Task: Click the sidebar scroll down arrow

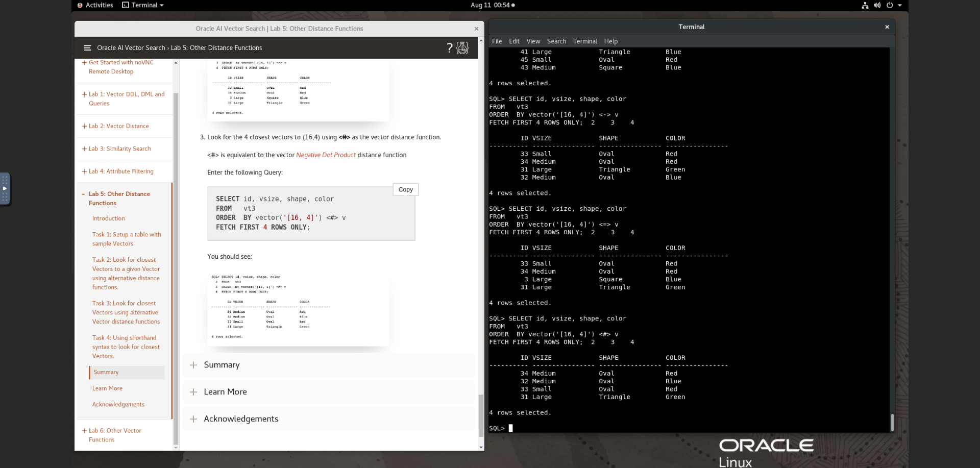Action: pyautogui.click(x=176, y=448)
